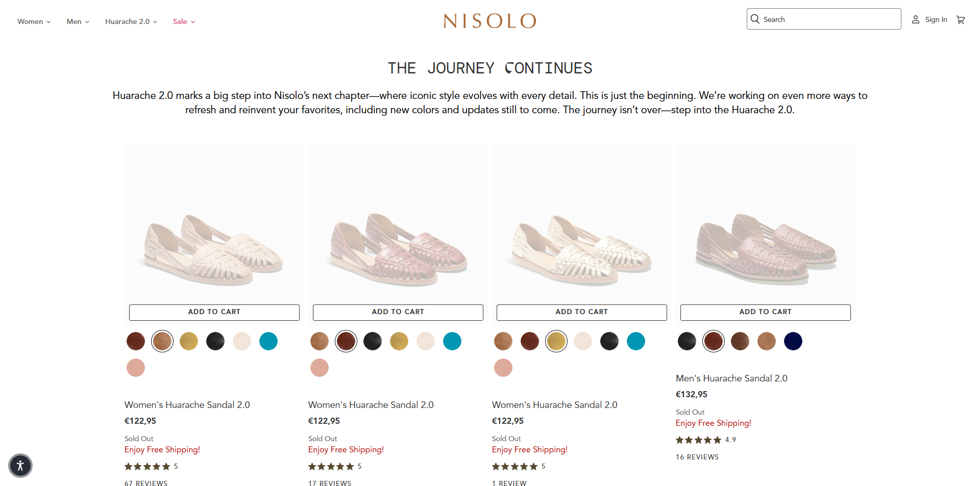Add the Men's Huarache Sandal 2.0 to cart
This screenshot has width=980, height=486.
(765, 312)
